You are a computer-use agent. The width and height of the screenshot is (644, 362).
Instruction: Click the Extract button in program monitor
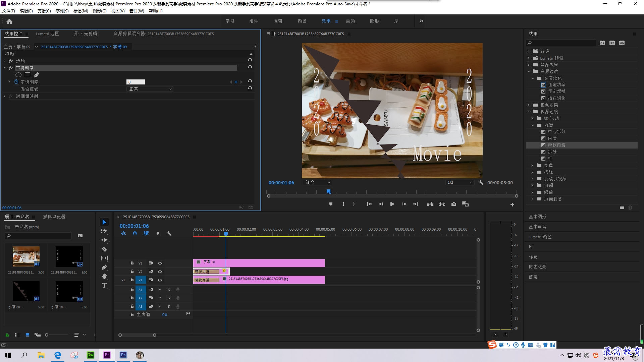(442, 204)
